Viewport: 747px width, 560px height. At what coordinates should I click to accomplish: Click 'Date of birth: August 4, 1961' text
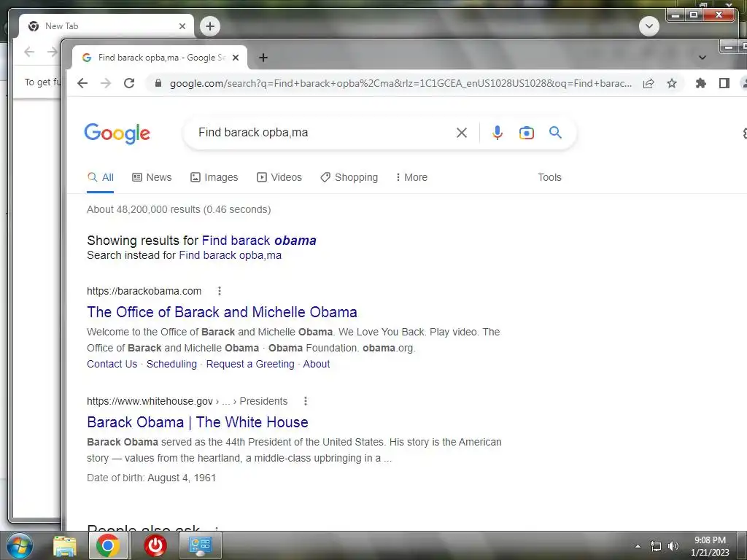point(151,478)
